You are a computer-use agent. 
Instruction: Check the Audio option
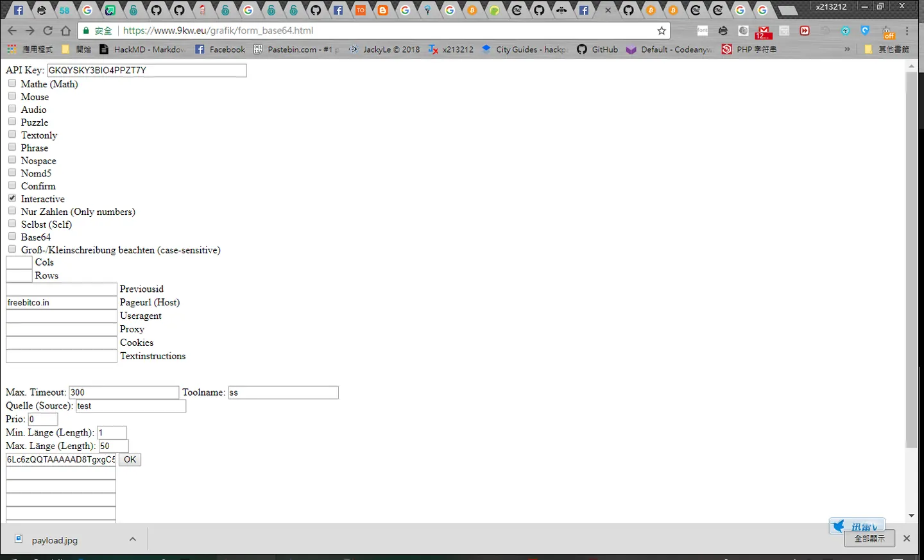click(x=12, y=109)
